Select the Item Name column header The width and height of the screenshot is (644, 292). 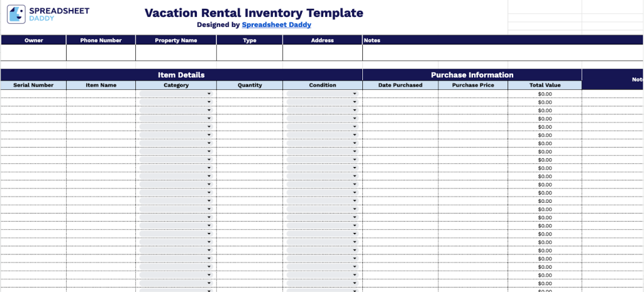coord(101,85)
